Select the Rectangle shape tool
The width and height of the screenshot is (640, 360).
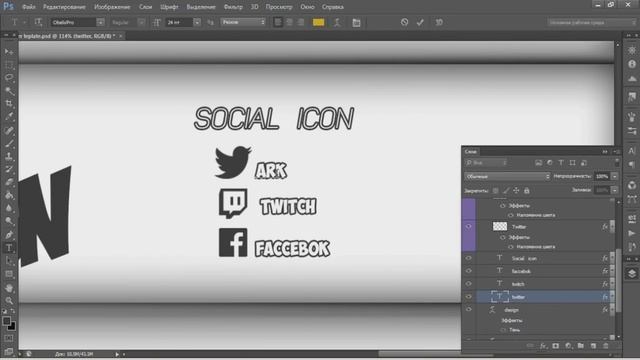click(x=9, y=274)
